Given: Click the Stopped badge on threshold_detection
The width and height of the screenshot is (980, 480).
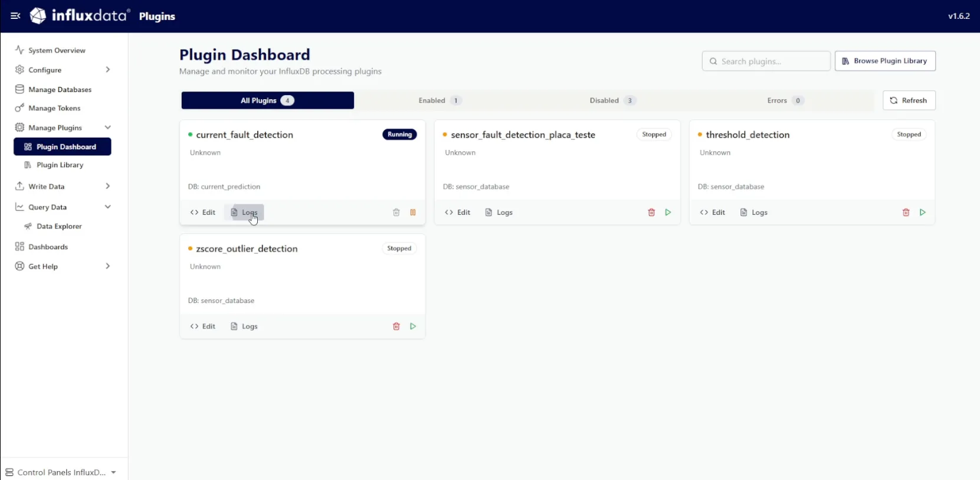Looking at the screenshot, I should click(x=909, y=135).
